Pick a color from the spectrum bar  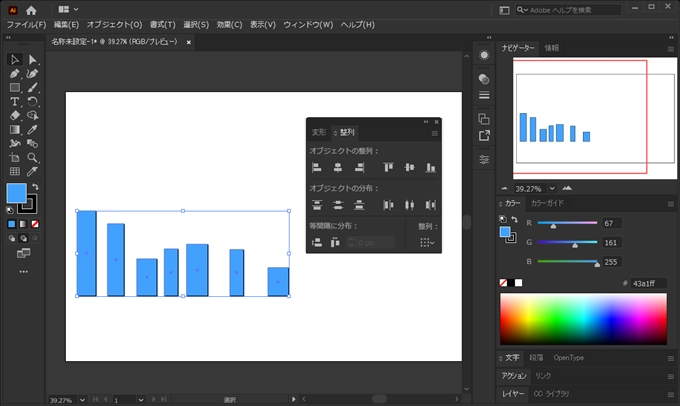click(583, 319)
